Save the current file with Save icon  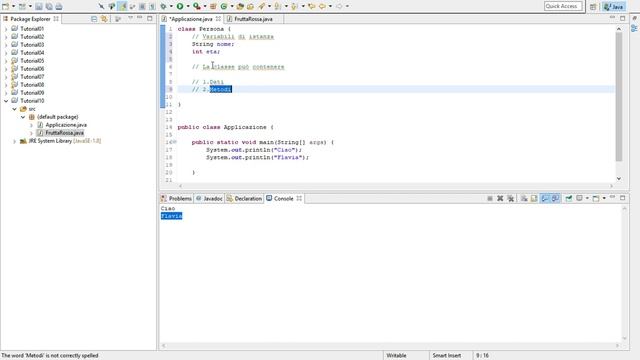click(x=39, y=6)
